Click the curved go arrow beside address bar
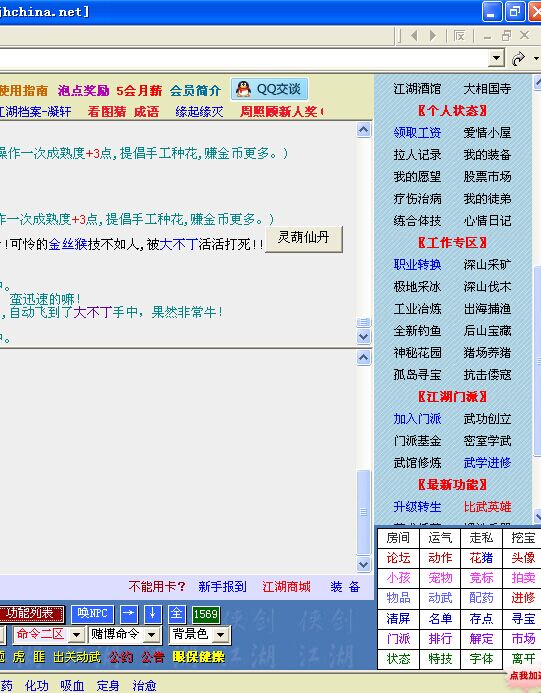The height and width of the screenshot is (693, 541). click(518, 58)
